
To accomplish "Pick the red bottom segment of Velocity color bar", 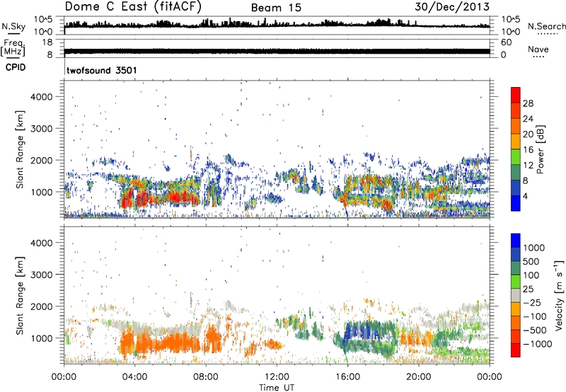I will tap(516, 350).
